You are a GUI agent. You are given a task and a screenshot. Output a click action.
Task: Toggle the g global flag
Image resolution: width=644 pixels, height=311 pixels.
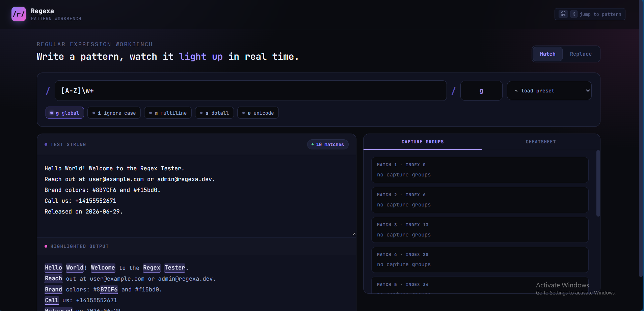65,113
